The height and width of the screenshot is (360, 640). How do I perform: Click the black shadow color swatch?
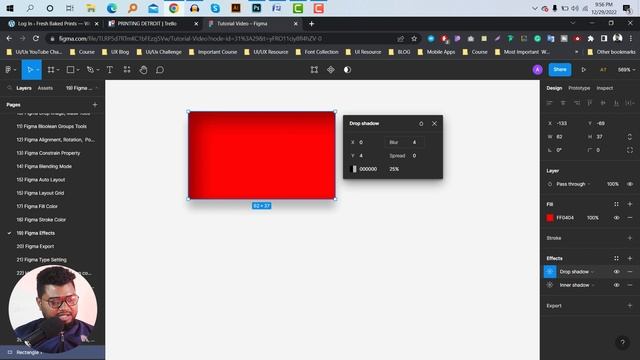click(353, 169)
